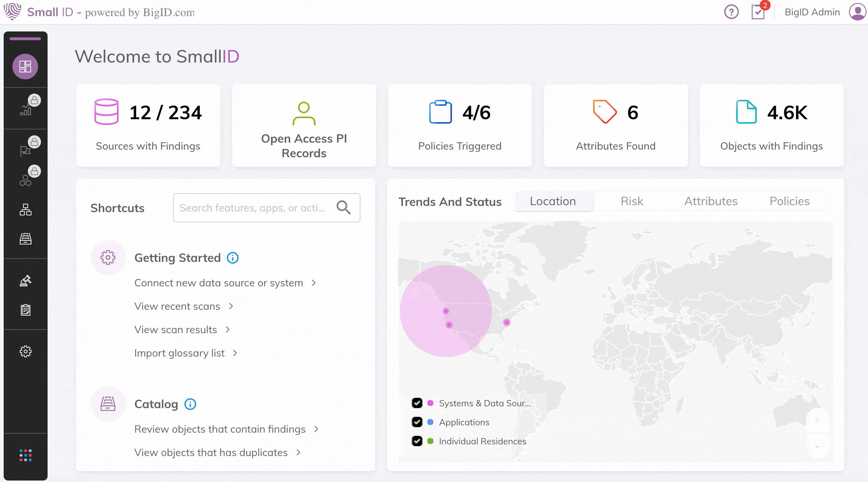Click the Objects with Findings label
This screenshot has height=482, width=868.
[x=772, y=146]
